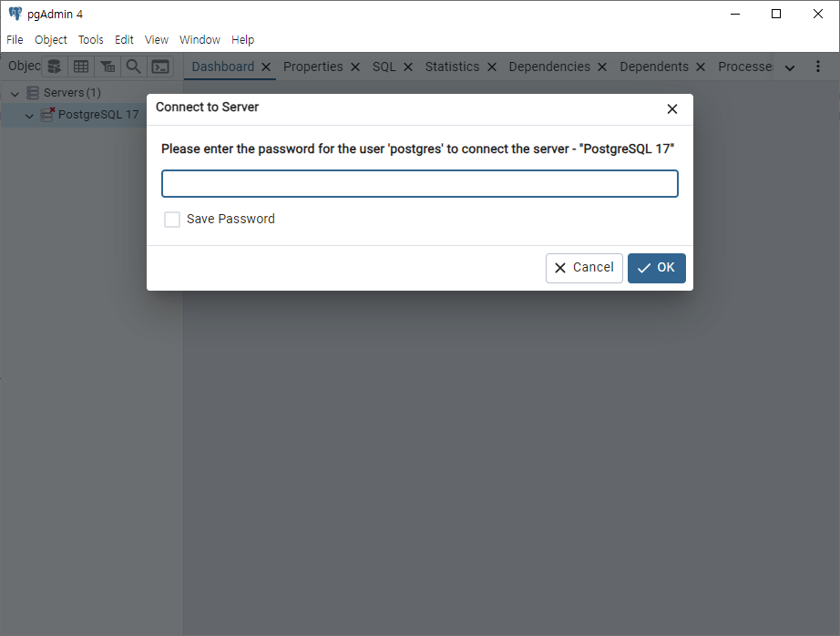840x636 pixels.
Task: Switch to the Statistics tab
Action: (x=452, y=67)
